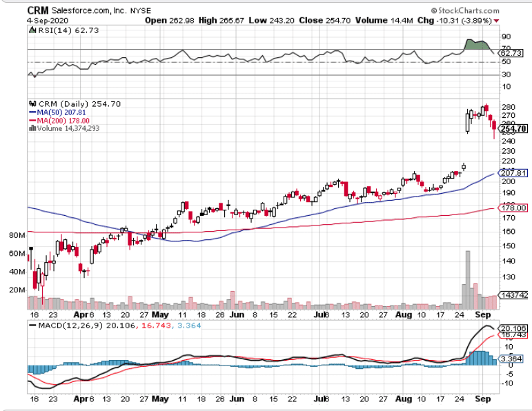
Task: Click the RSI 62.73 right-axis value tag
Action: click(x=511, y=53)
